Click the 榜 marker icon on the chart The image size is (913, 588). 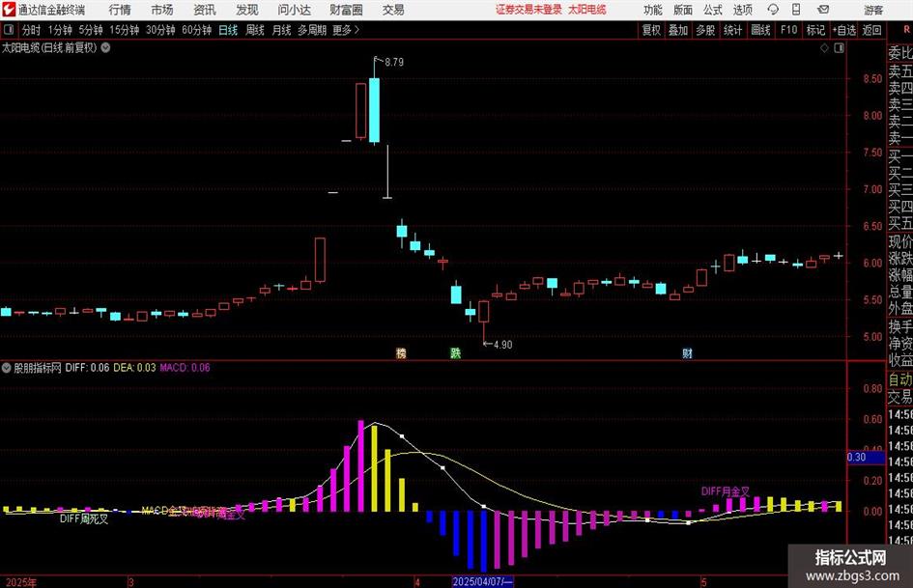point(401,352)
